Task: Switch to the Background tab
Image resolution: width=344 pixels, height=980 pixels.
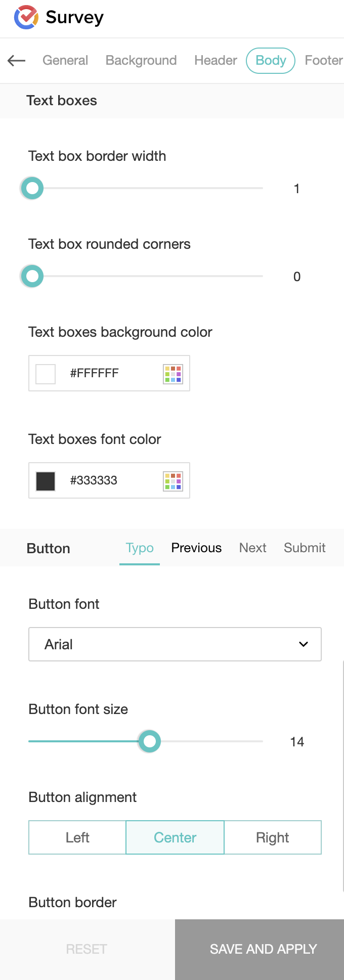Action: 141,61
